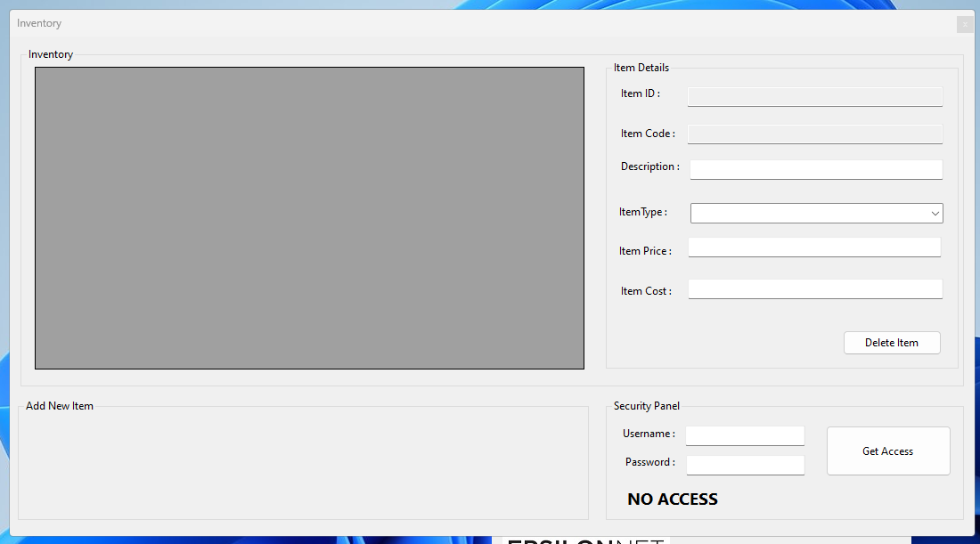Click the Username : label

click(x=649, y=434)
